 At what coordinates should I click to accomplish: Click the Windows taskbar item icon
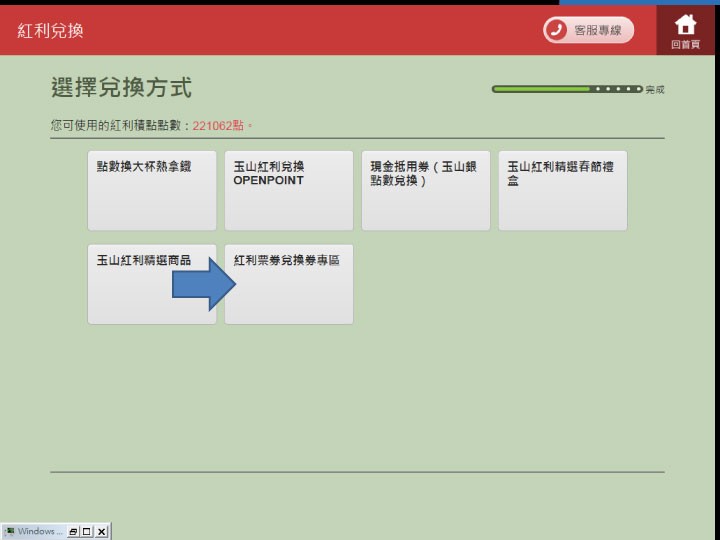pos(10,531)
